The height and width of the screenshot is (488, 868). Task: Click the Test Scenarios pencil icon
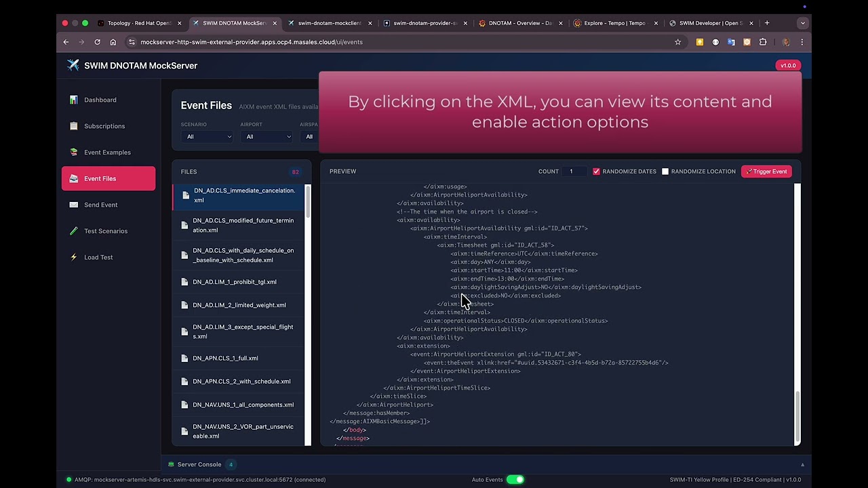[x=73, y=231]
